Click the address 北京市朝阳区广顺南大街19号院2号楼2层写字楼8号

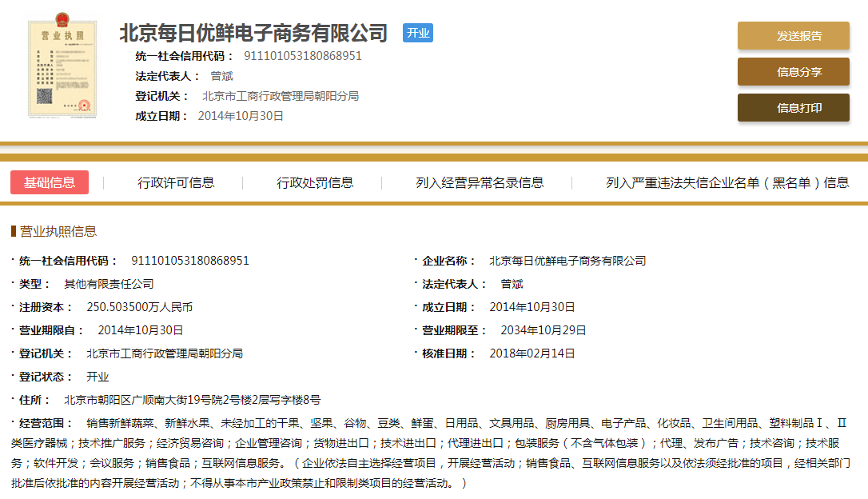(192, 400)
